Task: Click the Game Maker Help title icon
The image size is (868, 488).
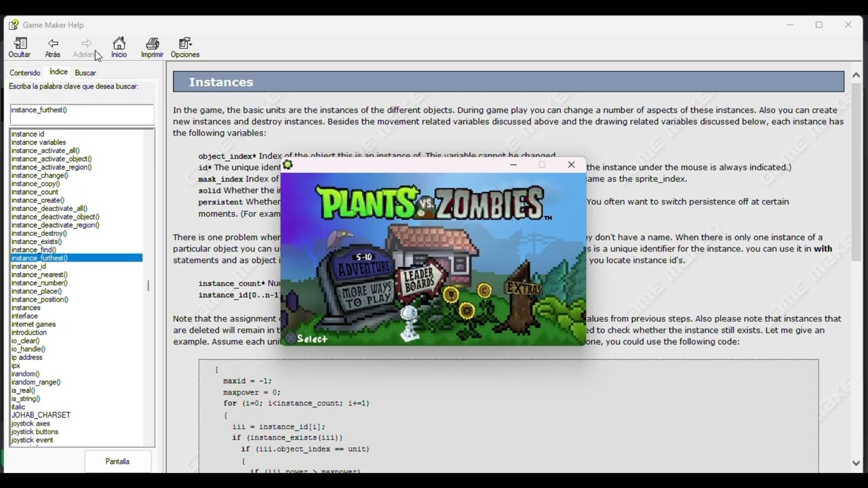Action: click(14, 25)
